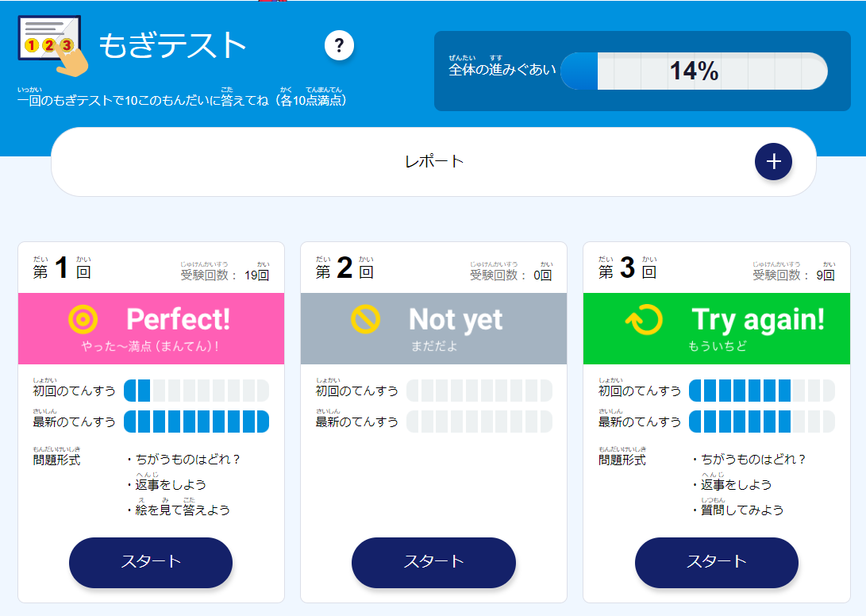Click the pink Perfect! banner

coord(152,329)
